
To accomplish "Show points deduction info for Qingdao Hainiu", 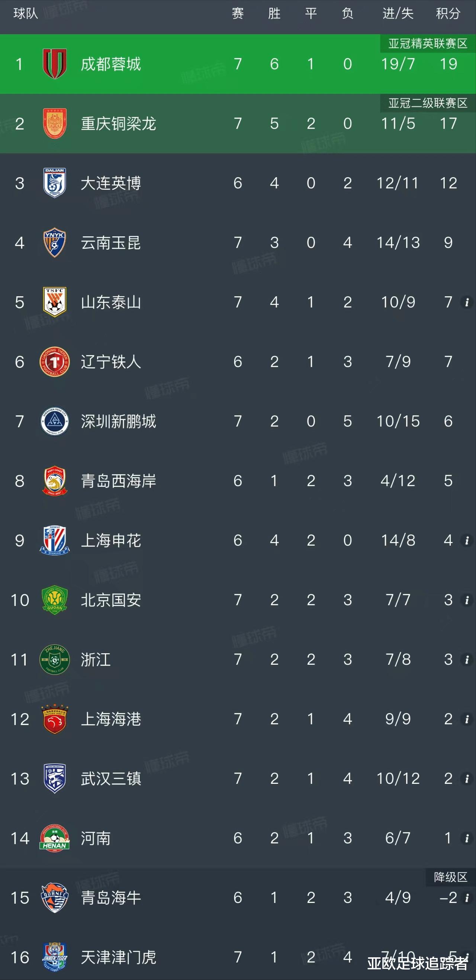I will coord(466,898).
